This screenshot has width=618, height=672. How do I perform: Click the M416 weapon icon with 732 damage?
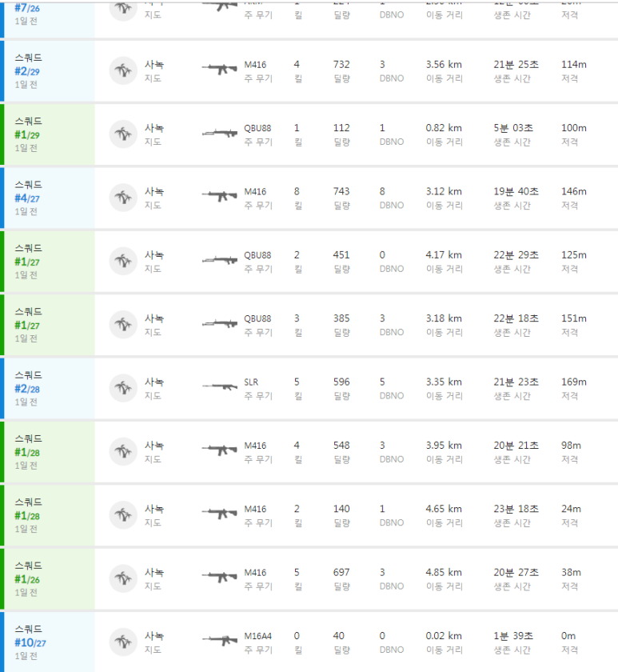point(220,70)
